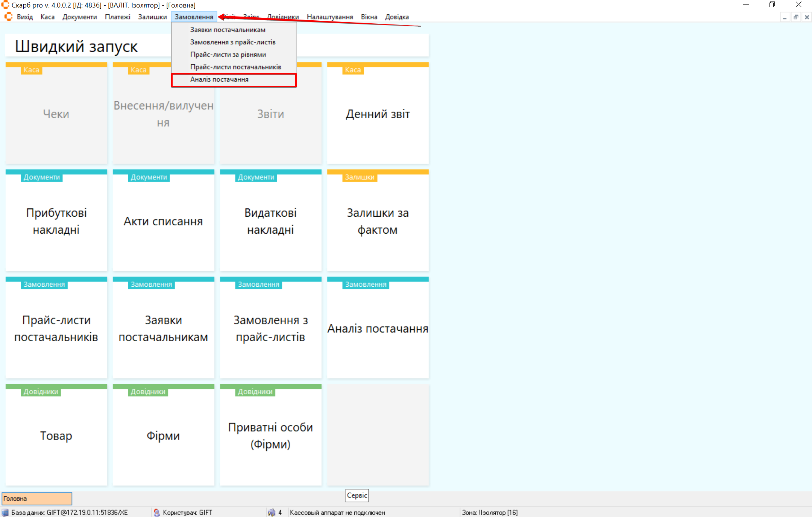812x517 pixels.
Task: Minimize the inner child window
Action: [x=785, y=17]
